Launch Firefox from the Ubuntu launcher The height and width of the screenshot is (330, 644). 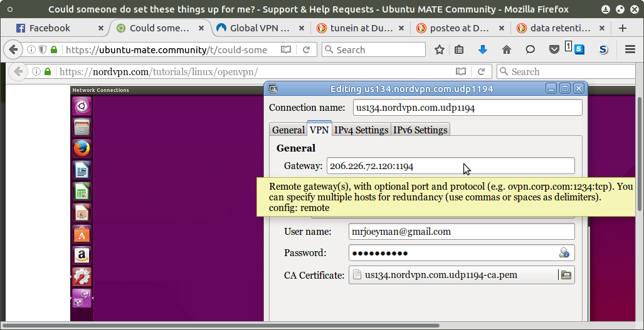[82, 148]
